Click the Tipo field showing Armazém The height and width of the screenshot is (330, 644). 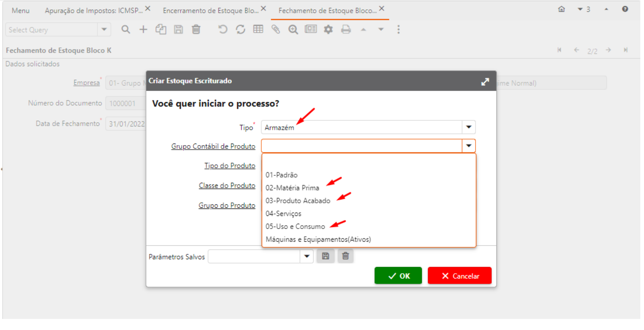[x=362, y=127]
